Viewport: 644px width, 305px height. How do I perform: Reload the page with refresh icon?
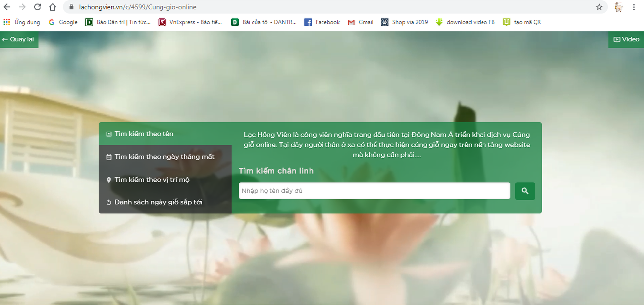pyautogui.click(x=37, y=7)
